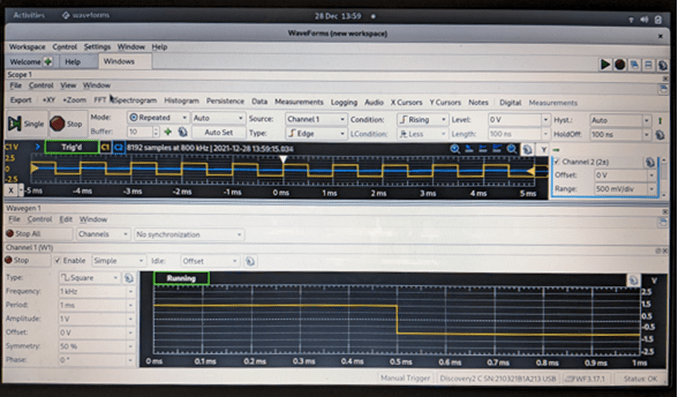Click the C2 channel marker icon

coord(118,148)
